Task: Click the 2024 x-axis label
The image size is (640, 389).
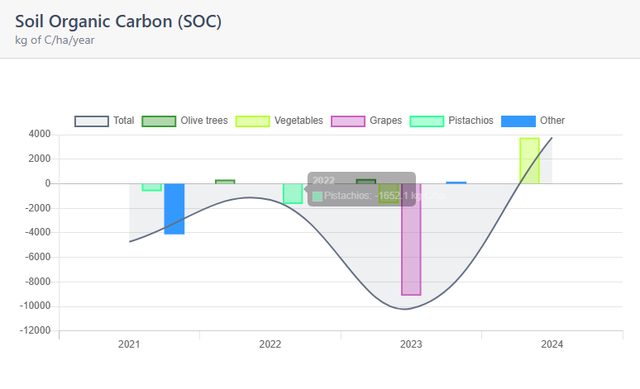Action: coord(552,344)
